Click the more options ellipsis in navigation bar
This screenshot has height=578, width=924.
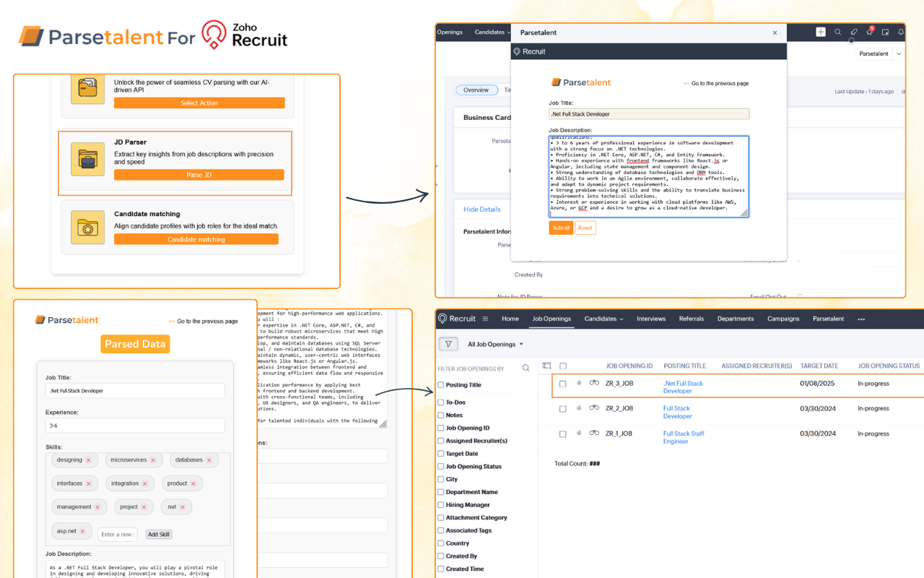coord(861,319)
